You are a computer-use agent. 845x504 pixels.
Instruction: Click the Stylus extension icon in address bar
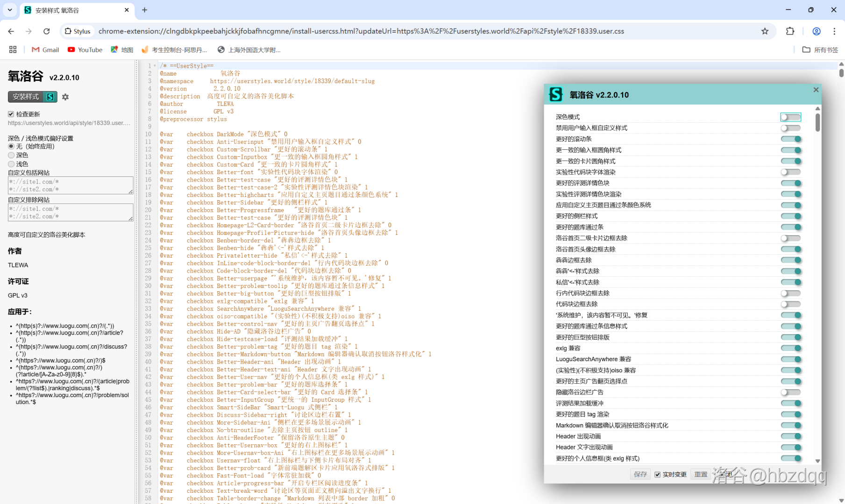[78, 31]
